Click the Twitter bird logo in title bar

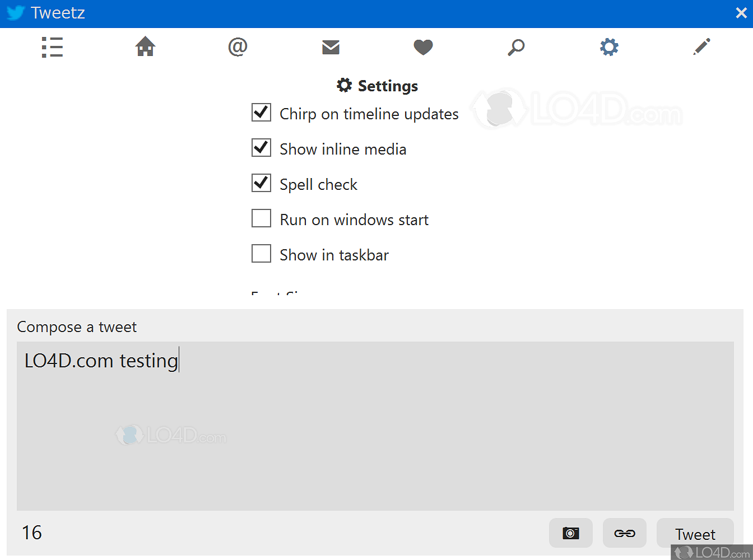point(14,13)
